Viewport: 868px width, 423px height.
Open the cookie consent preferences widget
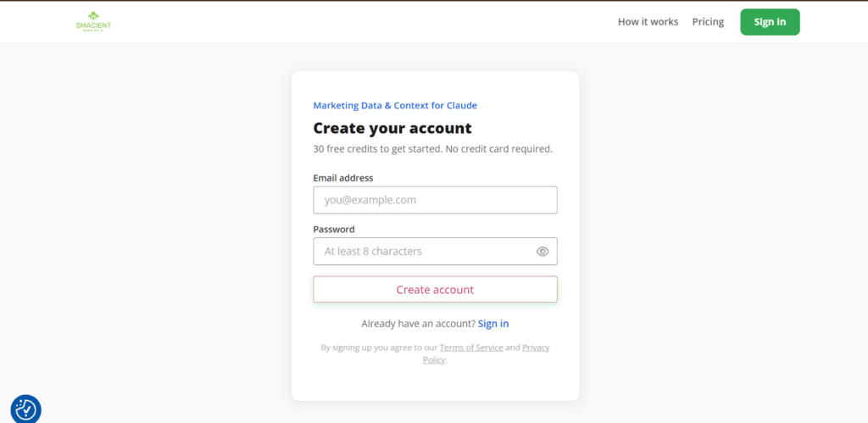[25, 409]
